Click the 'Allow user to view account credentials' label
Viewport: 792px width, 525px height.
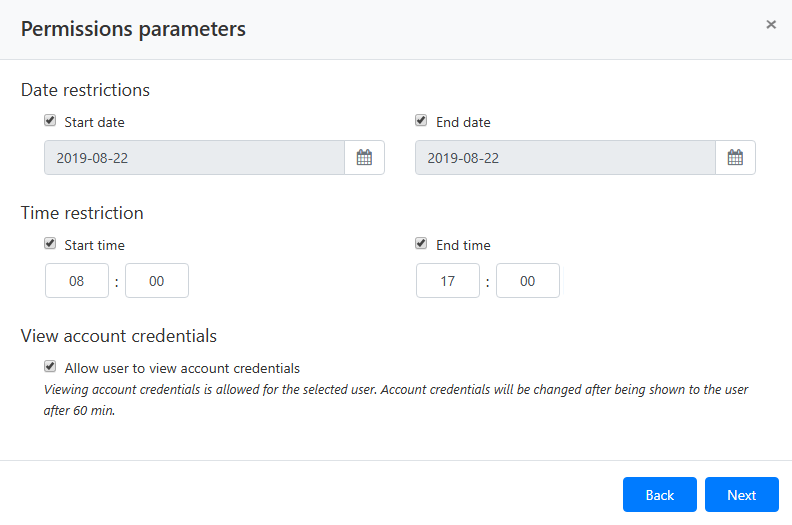[x=182, y=368]
